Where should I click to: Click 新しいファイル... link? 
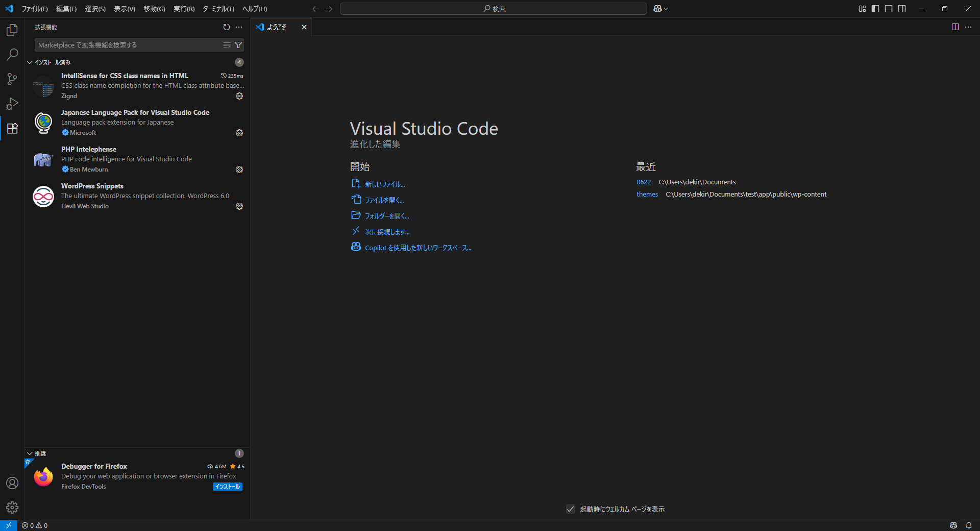385,184
